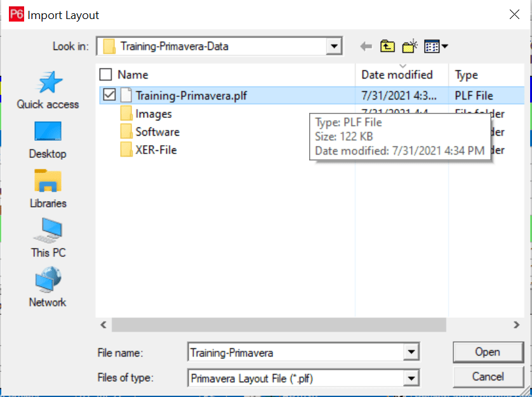This screenshot has height=397, width=532.
Task: Click the P6 application icon in title bar
Action: point(17,15)
